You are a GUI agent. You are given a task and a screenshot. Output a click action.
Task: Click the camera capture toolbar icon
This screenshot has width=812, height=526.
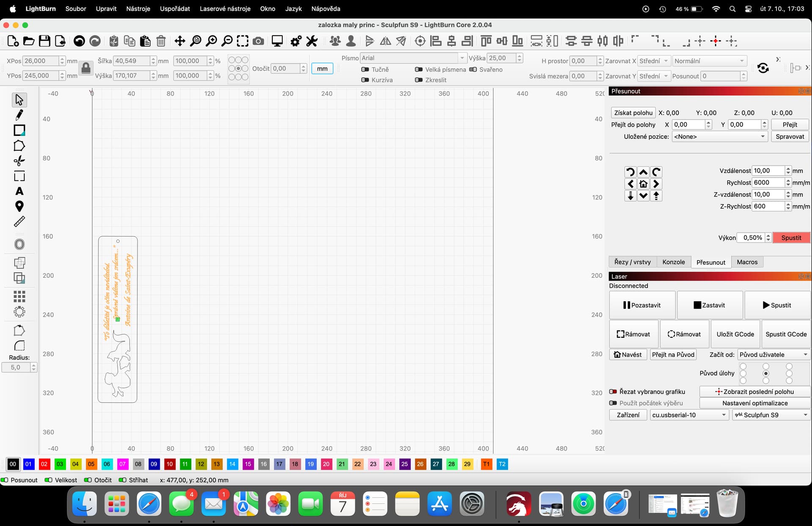point(258,41)
